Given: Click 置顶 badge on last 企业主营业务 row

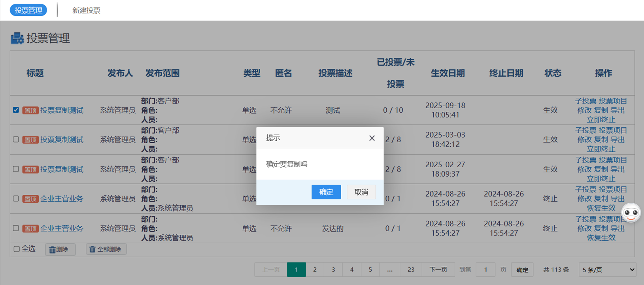Looking at the screenshot, I should pyautogui.click(x=30, y=229).
